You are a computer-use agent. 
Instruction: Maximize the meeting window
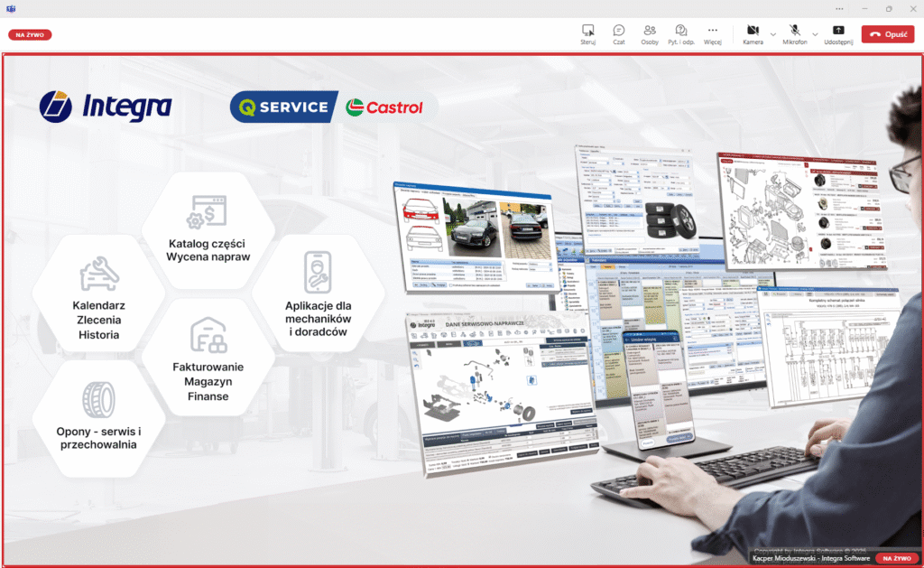(889, 9)
